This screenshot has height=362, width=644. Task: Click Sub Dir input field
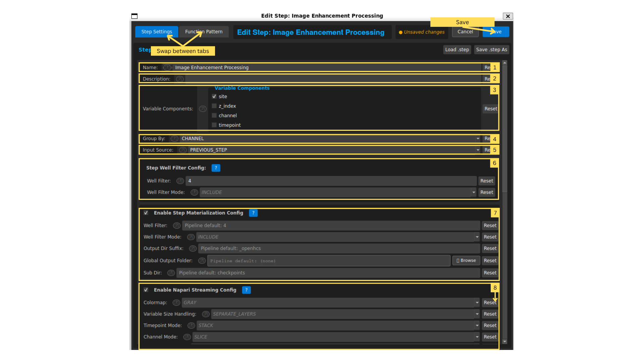(x=328, y=273)
